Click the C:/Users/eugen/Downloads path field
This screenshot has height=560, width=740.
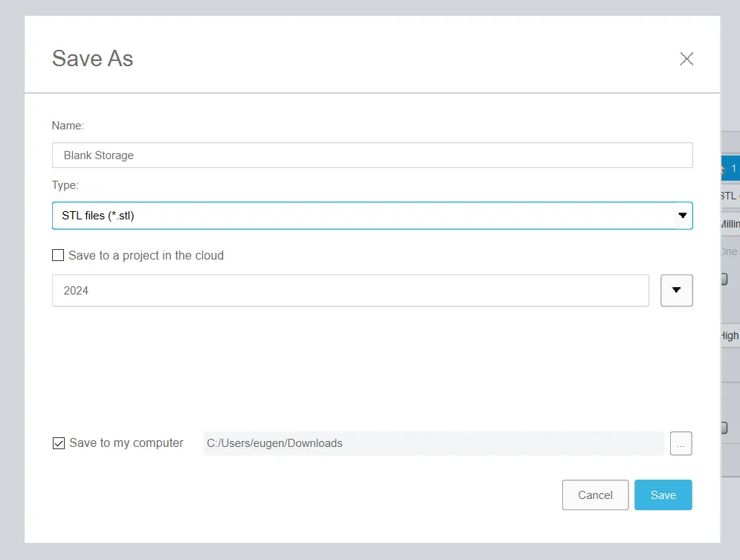coord(433,443)
